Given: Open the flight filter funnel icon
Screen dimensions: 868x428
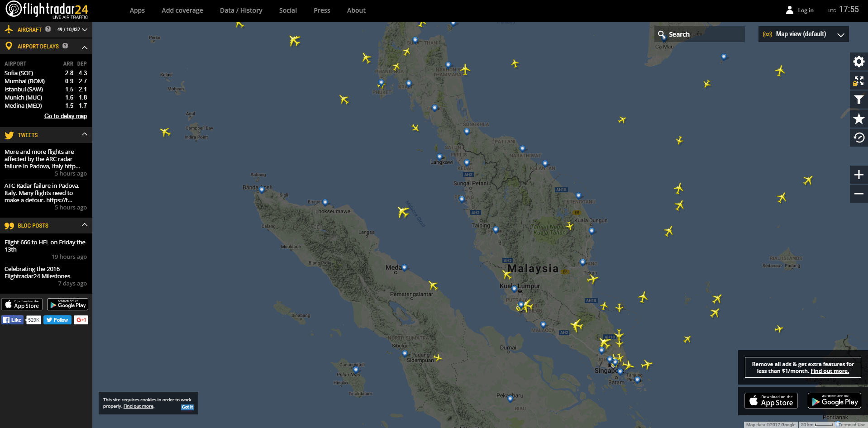Looking at the screenshot, I should (x=858, y=100).
